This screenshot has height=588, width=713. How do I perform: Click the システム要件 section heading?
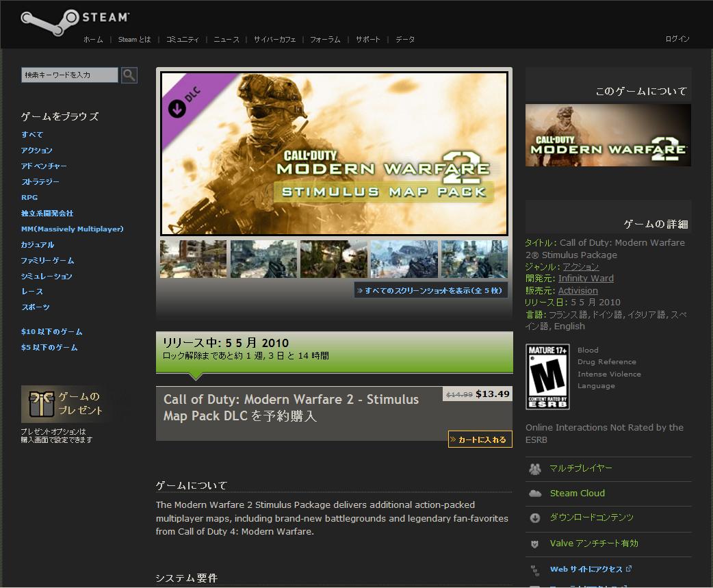[x=186, y=578]
